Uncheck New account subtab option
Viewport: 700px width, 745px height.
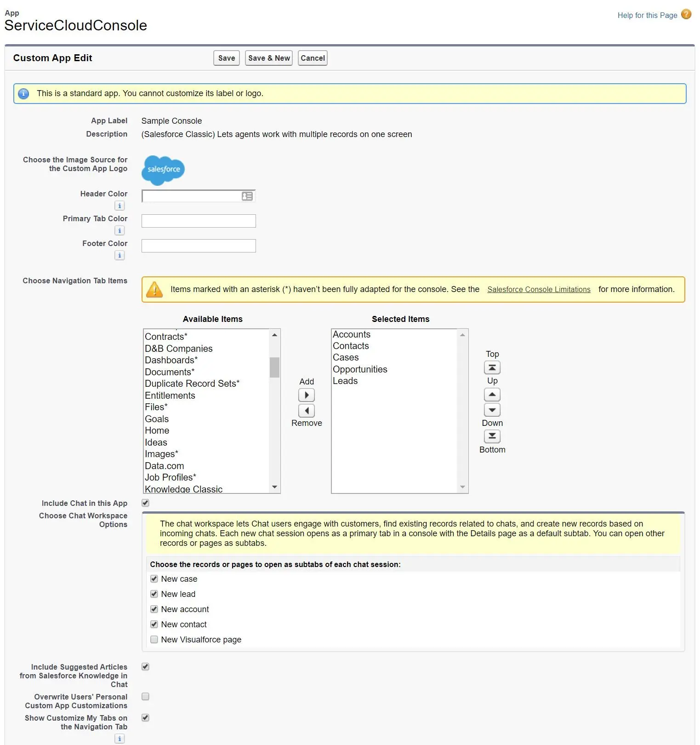point(154,609)
